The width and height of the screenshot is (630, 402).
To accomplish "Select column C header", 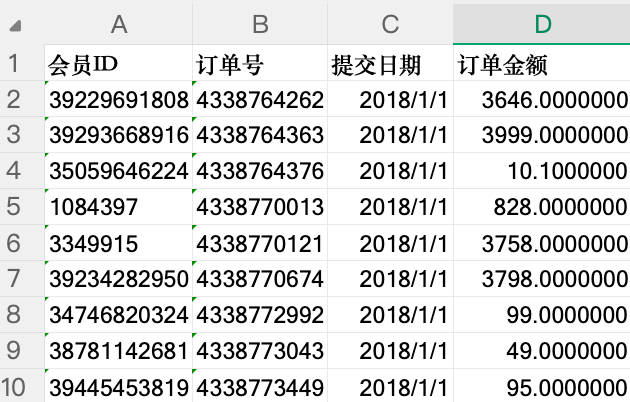I will point(390,24).
